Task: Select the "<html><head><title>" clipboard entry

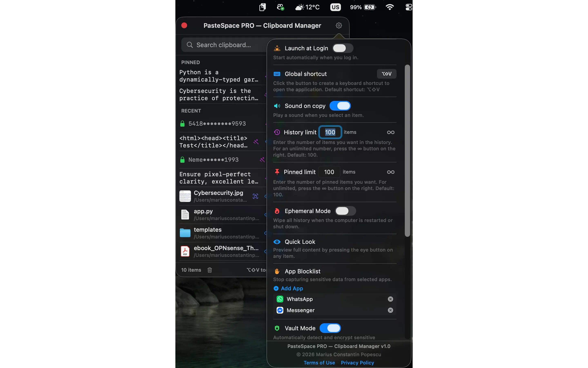Action: [x=214, y=142]
